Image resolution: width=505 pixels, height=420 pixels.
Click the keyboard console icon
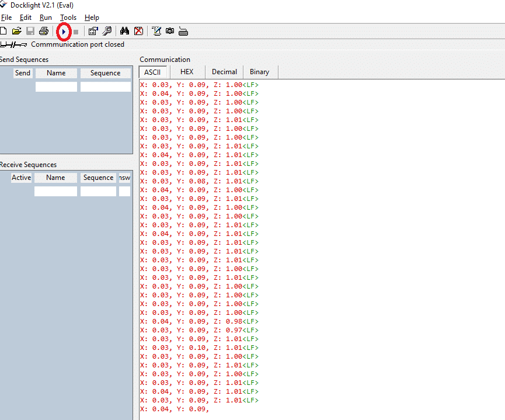(x=183, y=31)
